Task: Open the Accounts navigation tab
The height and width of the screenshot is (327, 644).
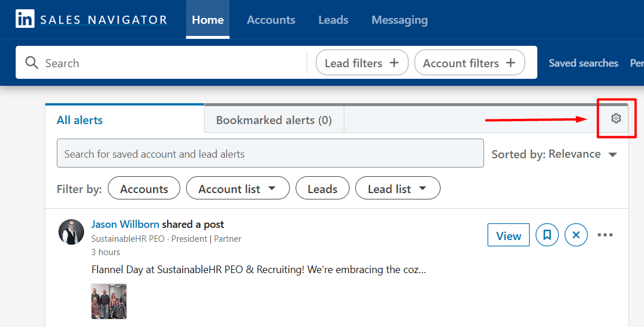Action: pos(271,20)
